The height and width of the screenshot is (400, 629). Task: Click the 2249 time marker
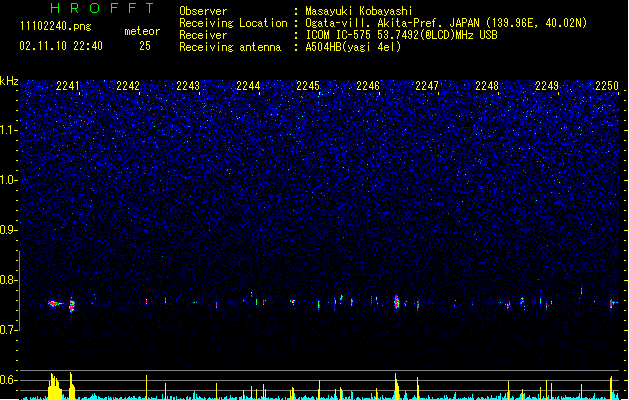click(547, 86)
